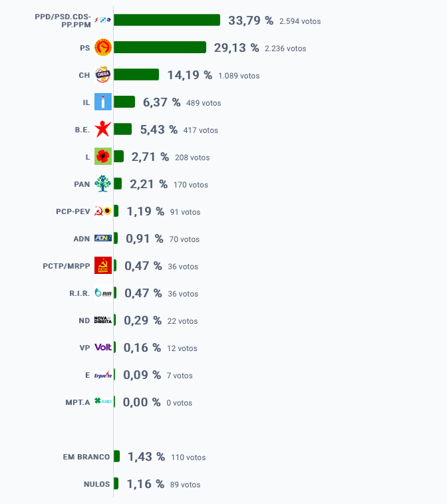
Task: Click the PS fist logo icon
Action: (103, 47)
